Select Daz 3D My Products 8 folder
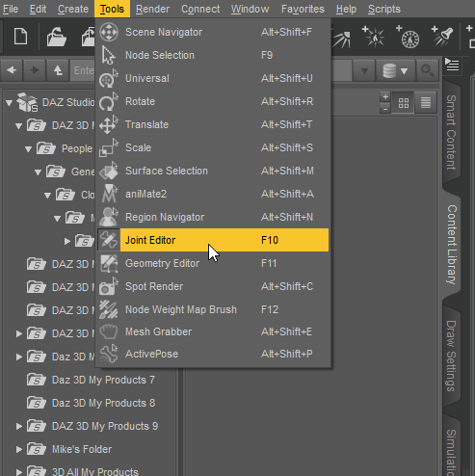This screenshot has height=476, width=475. click(x=104, y=403)
